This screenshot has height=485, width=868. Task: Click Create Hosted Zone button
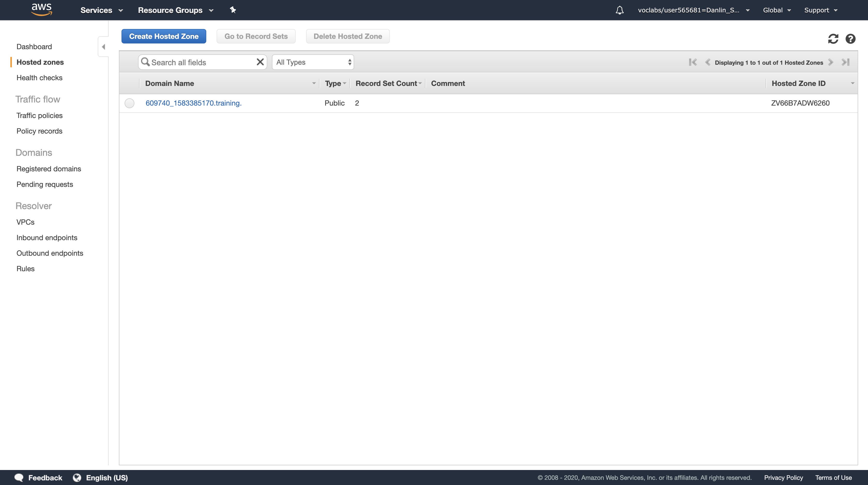pyautogui.click(x=164, y=36)
